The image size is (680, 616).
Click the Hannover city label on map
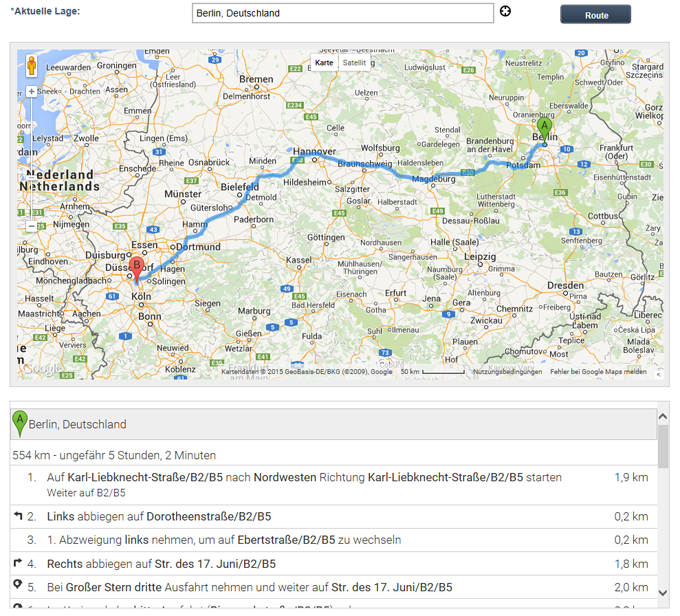tap(314, 151)
